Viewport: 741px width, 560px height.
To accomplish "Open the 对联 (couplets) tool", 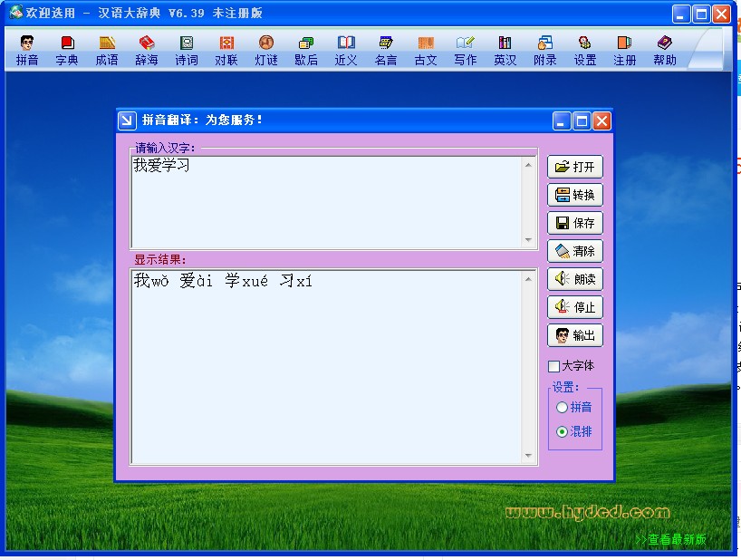I will (x=226, y=50).
